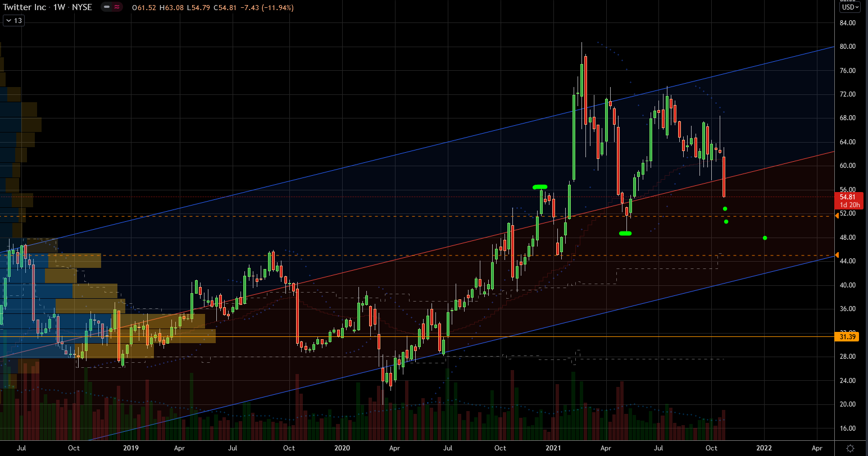The height and width of the screenshot is (456, 868).
Task: Click the orange arrow marker near 44.00
Action: coord(837,255)
